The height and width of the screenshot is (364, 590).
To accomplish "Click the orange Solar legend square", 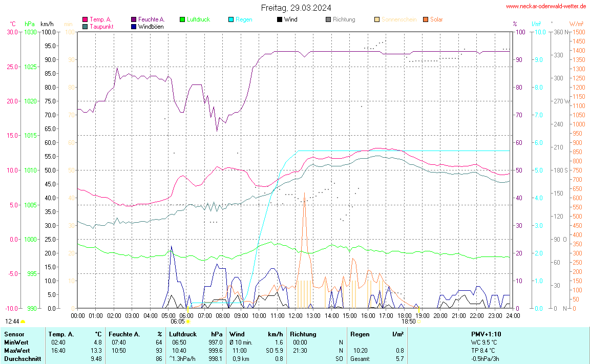I will tap(426, 19).
